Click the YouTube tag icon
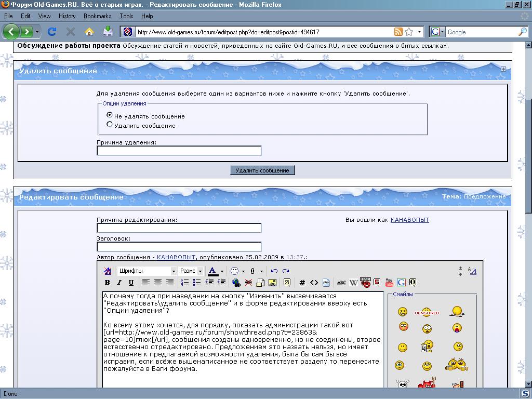 (389, 283)
